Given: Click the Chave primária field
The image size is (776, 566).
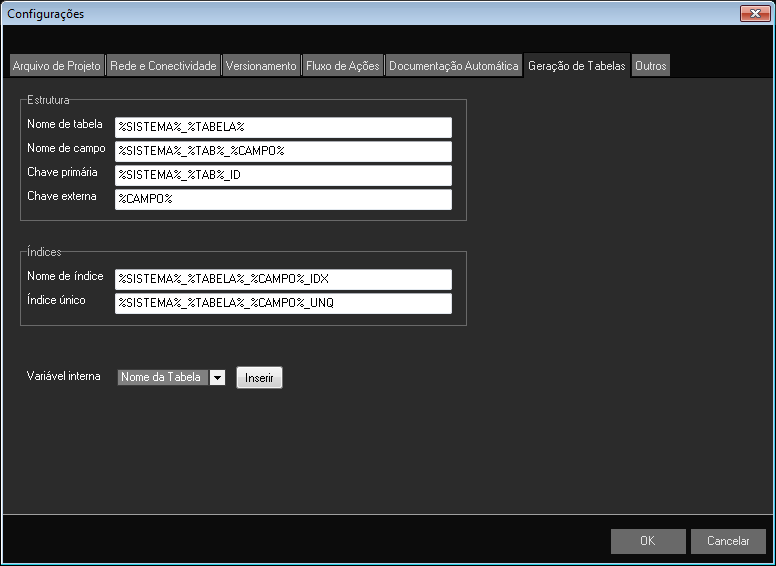Looking at the screenshot, I should (283, 175).
